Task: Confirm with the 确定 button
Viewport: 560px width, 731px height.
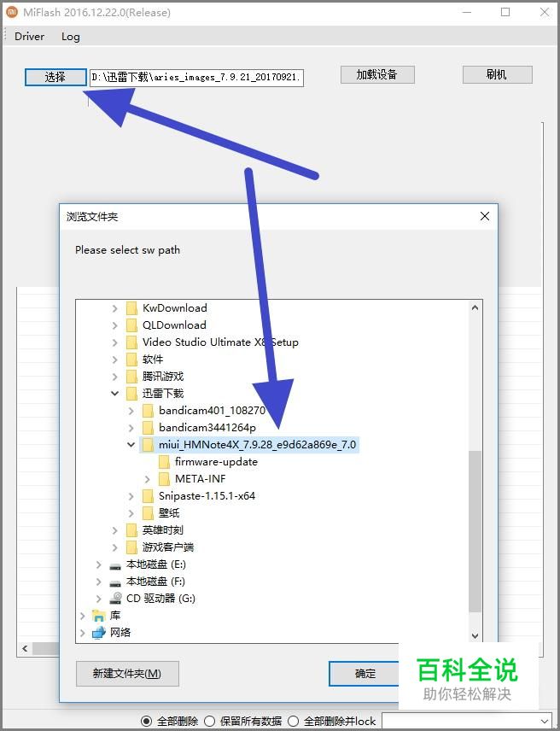Action: click(x=365, y=674)
